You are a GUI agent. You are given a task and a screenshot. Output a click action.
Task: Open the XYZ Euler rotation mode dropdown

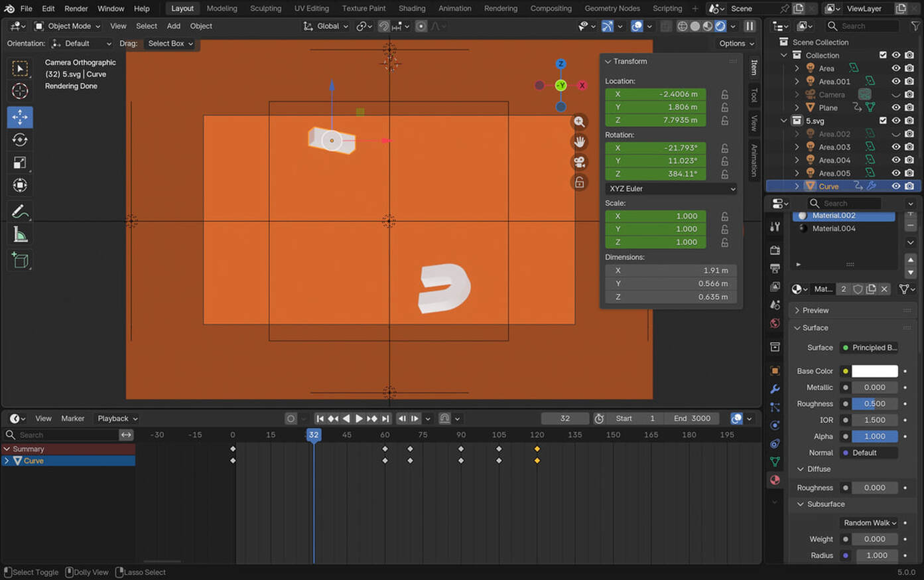(671, 188)
